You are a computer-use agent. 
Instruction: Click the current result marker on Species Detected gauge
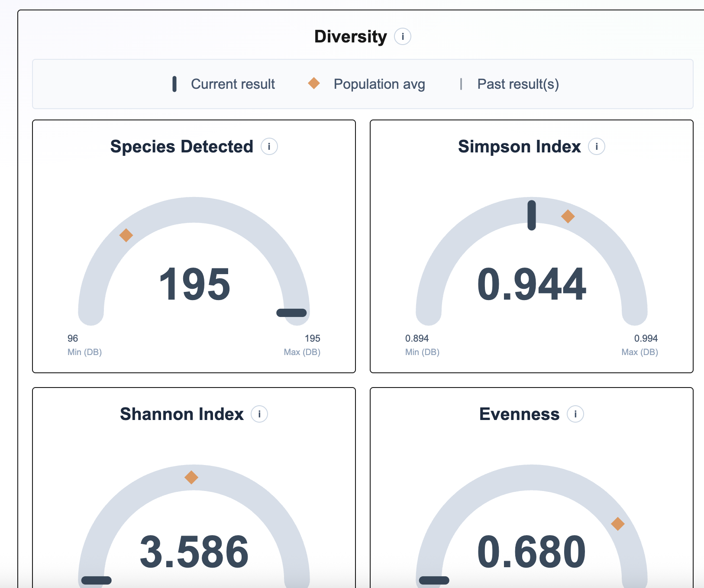point(291,313)
